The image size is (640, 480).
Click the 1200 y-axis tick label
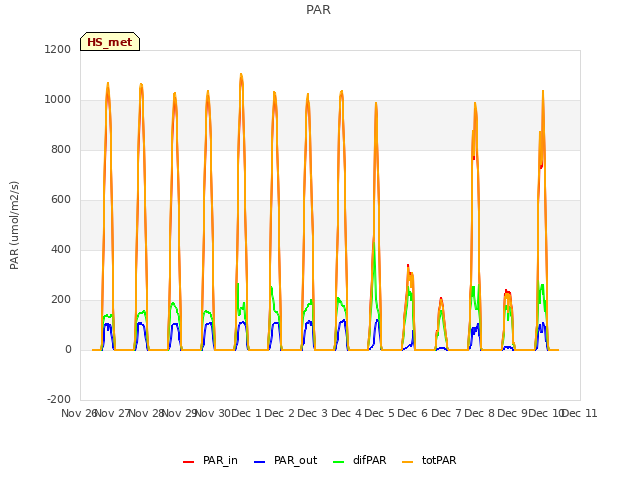click(58, 49)
